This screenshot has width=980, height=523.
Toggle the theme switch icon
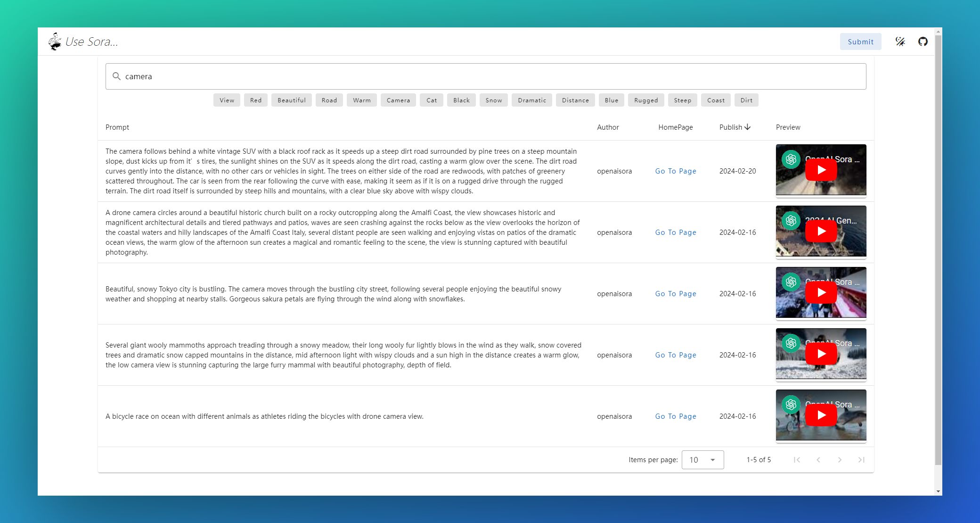point(900,42)
